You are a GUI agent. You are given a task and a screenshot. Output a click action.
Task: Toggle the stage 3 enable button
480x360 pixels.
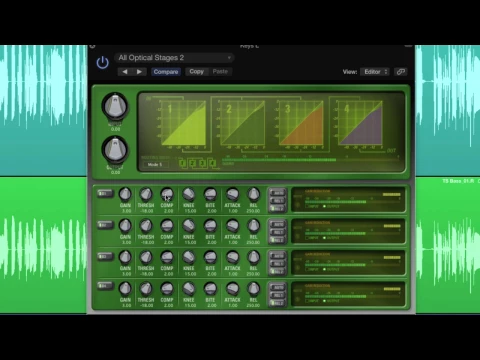(105, 257)
